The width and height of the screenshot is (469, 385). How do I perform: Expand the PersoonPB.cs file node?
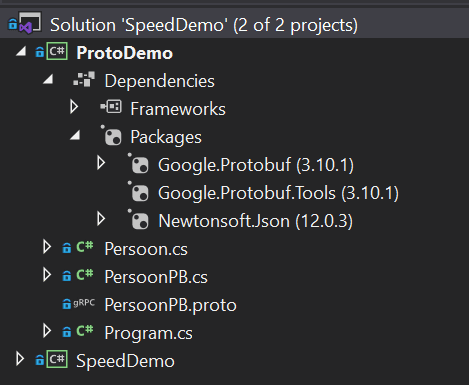tap(47, 275)
